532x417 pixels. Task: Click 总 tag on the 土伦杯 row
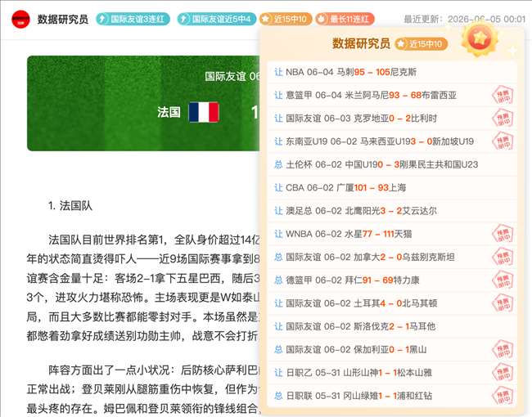tap(278, 164)
